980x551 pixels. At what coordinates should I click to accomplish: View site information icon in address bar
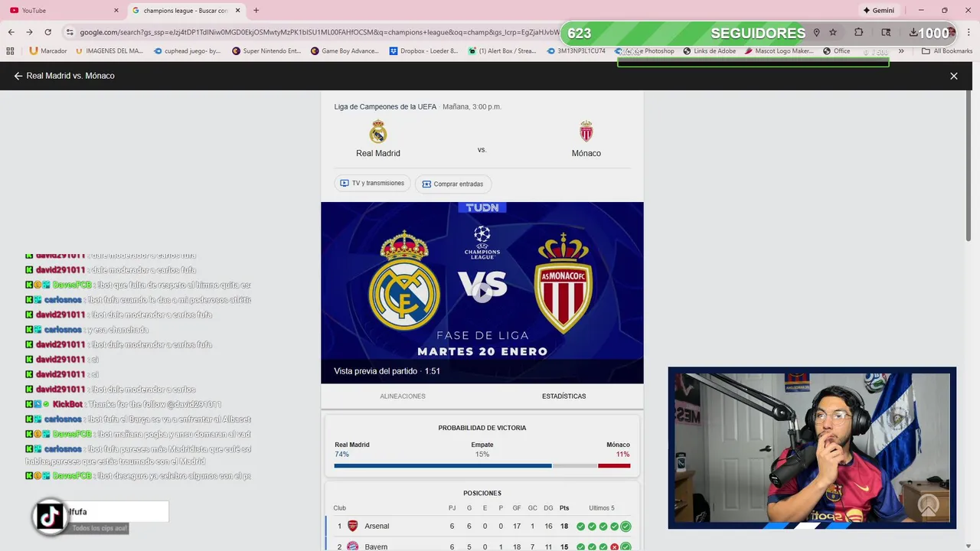70,32
